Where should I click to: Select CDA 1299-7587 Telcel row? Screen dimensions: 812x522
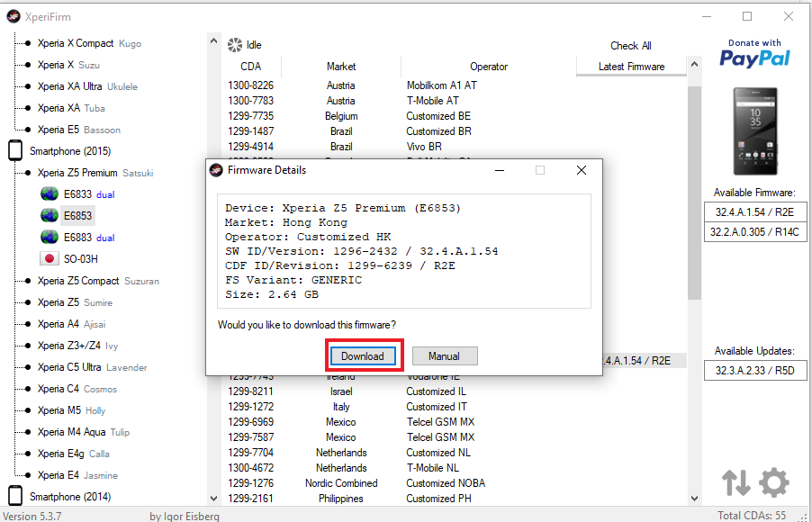click(x=454, y=437)
